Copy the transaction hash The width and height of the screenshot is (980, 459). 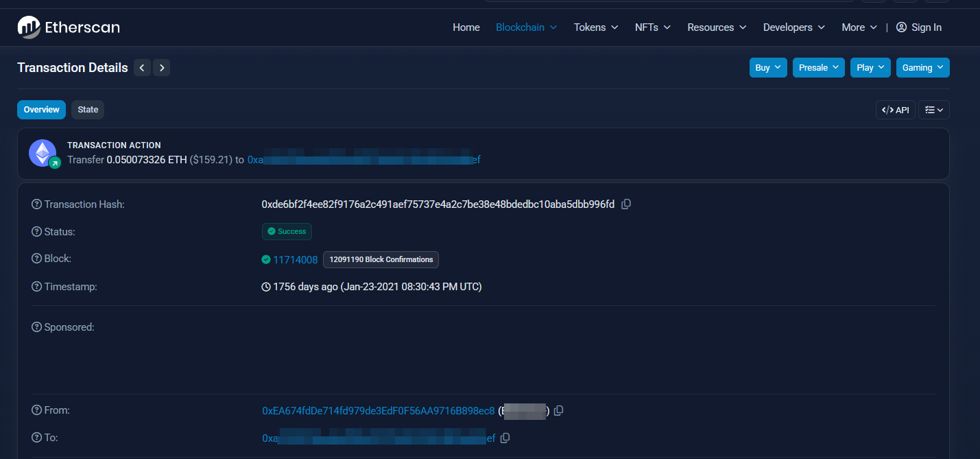pyautogui.click(x=625, y=204)
